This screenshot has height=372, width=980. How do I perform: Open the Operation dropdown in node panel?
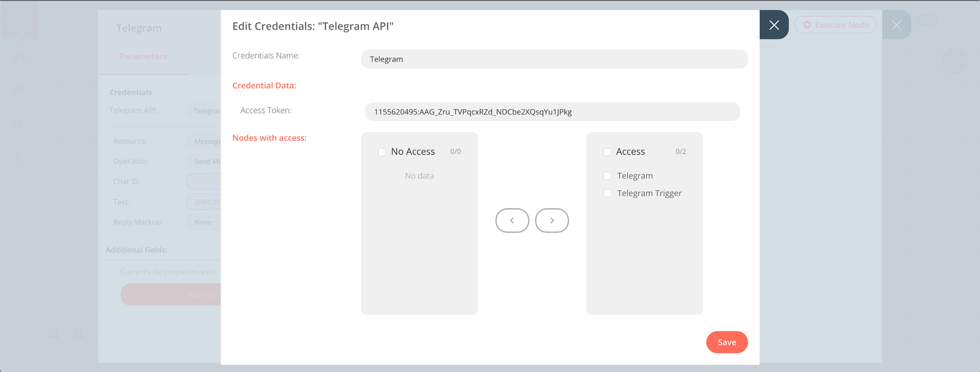(x=203, y=161)
